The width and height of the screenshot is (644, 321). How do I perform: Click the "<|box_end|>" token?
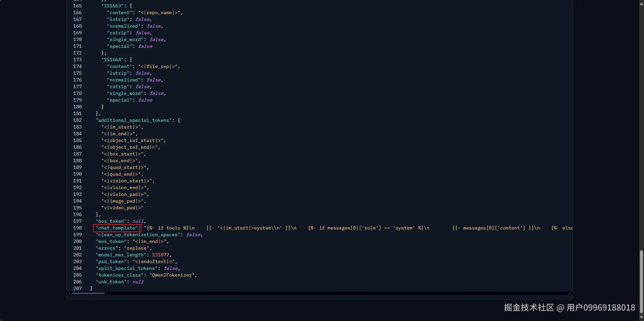(120, 161)
